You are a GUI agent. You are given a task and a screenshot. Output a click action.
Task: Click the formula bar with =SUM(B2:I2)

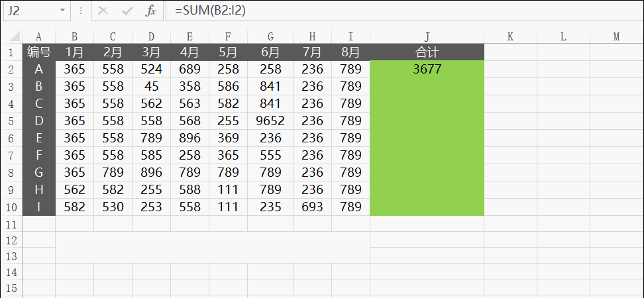[404, 11]
